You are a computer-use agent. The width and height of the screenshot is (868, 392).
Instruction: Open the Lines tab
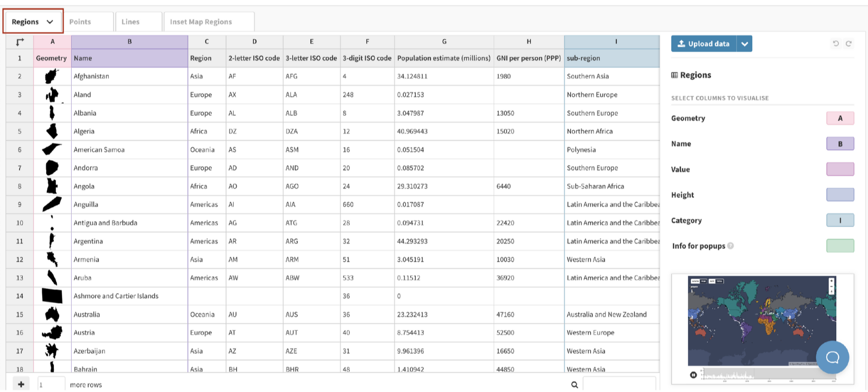coord(131,22)
